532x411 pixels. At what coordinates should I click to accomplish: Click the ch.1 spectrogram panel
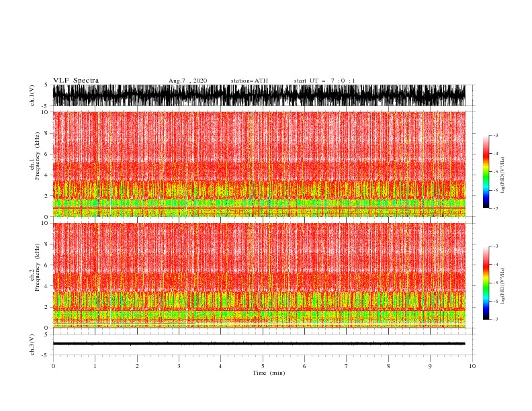point(259,164)
